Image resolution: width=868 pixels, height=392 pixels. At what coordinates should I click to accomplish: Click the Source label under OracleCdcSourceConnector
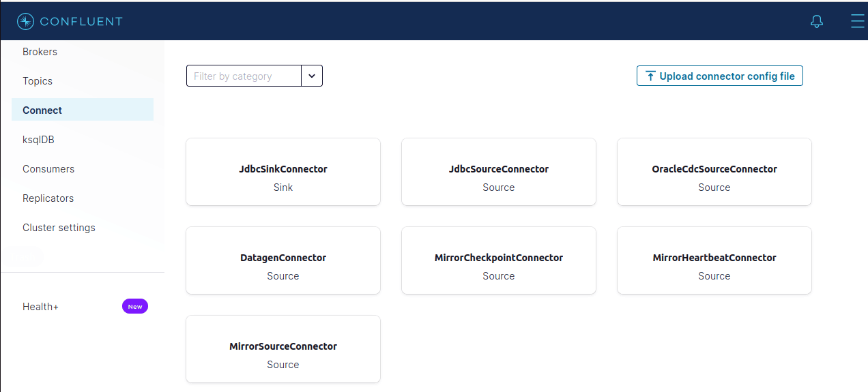[x=714, y=187]
